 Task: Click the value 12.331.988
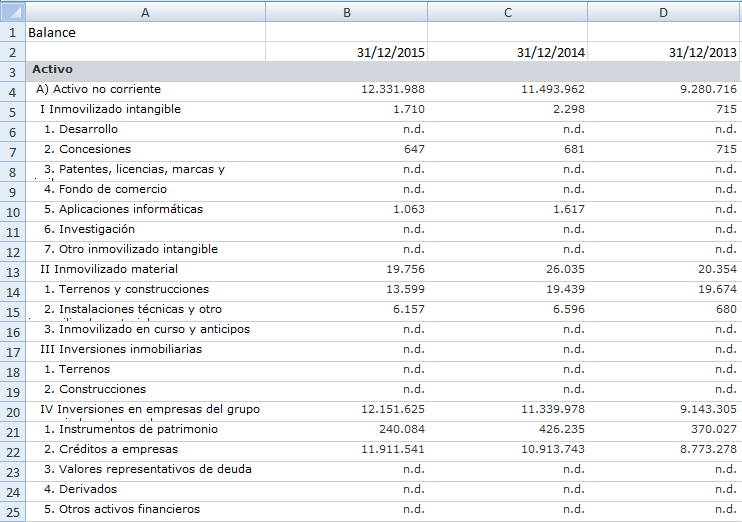[x=393, y=89]
